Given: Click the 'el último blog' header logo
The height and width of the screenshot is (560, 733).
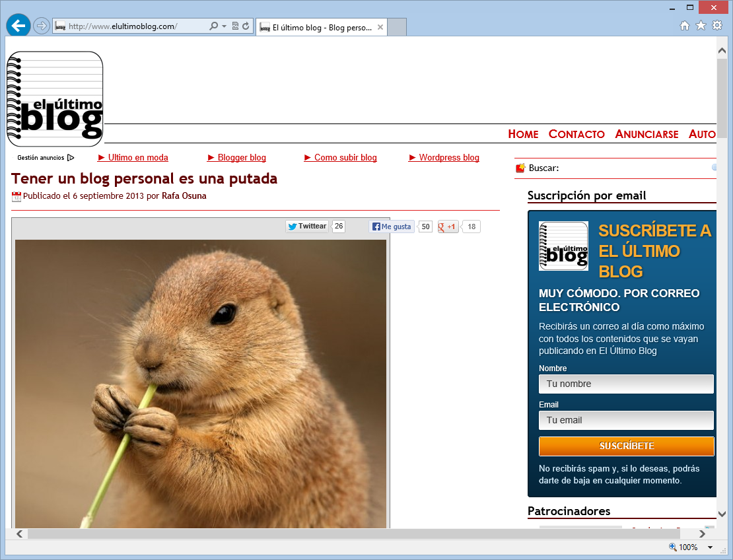Looking at the screenshot, I should click(55, 98).
